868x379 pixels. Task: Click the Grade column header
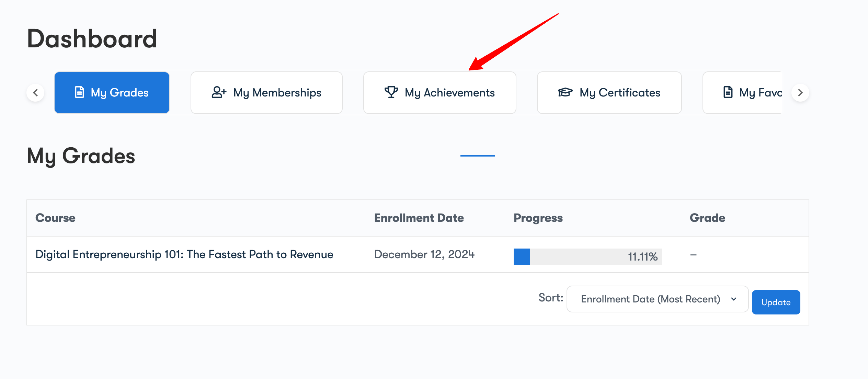click(x=707, y=218)
